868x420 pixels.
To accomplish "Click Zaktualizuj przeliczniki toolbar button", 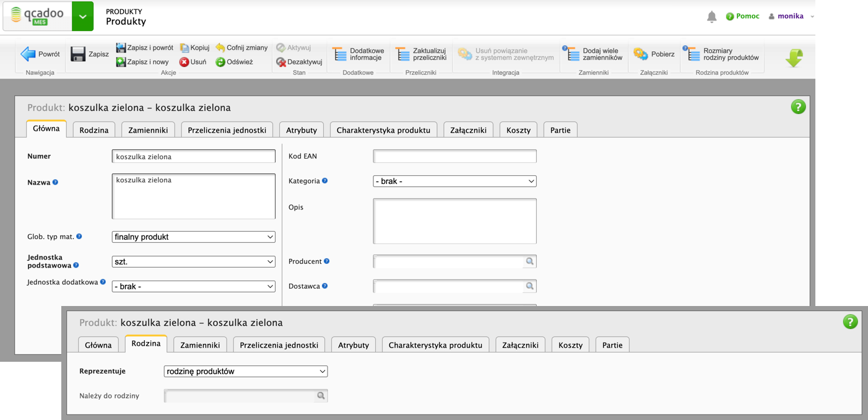I will [x=421, y=55].
